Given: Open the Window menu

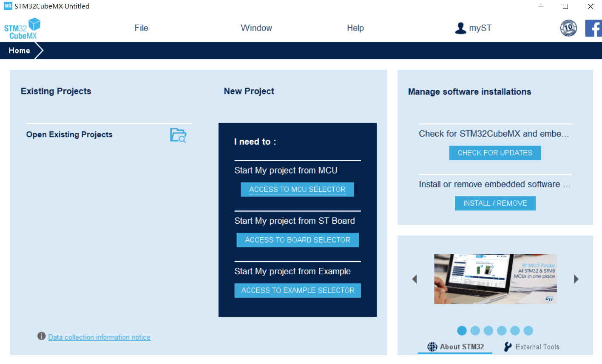Looking at the screenshot, I should click(256, 28).
